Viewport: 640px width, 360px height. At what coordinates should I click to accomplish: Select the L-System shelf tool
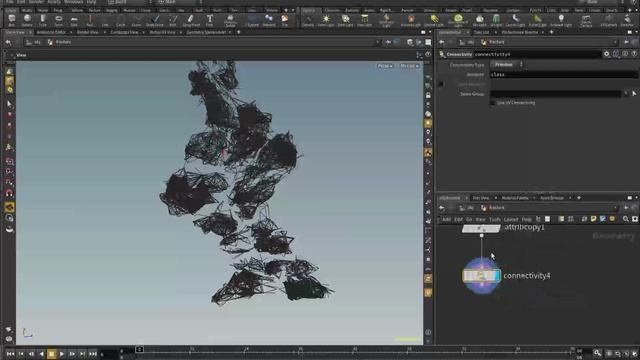[252, 20]
